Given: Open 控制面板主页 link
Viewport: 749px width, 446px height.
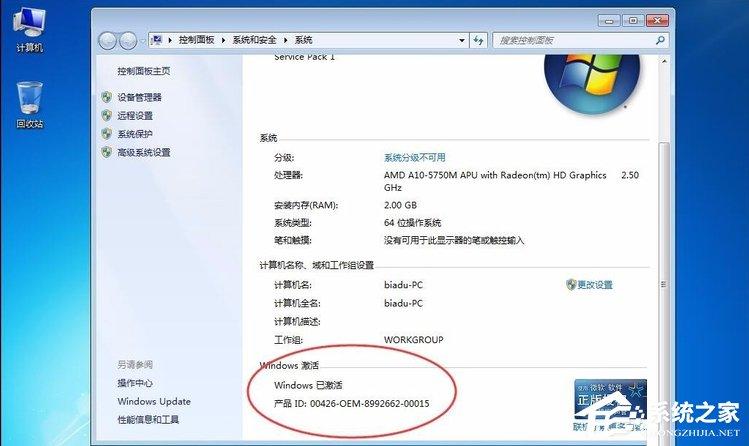Looking at the screenshot, I should [144, 71].
